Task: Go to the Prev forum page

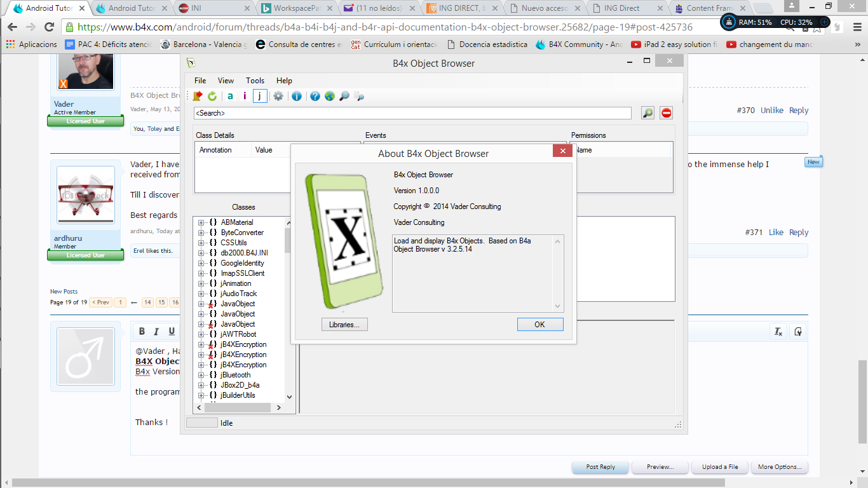Action: (x=100, y=302)
